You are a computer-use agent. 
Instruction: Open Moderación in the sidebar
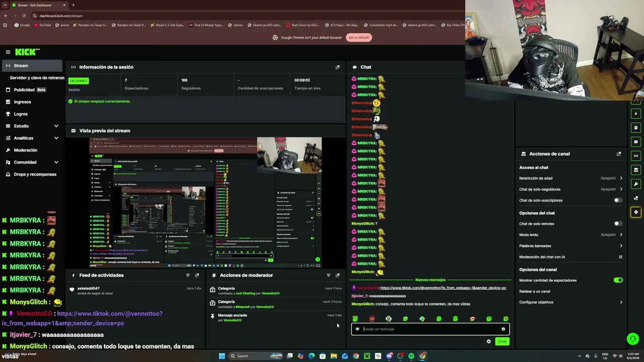point(32,150)
